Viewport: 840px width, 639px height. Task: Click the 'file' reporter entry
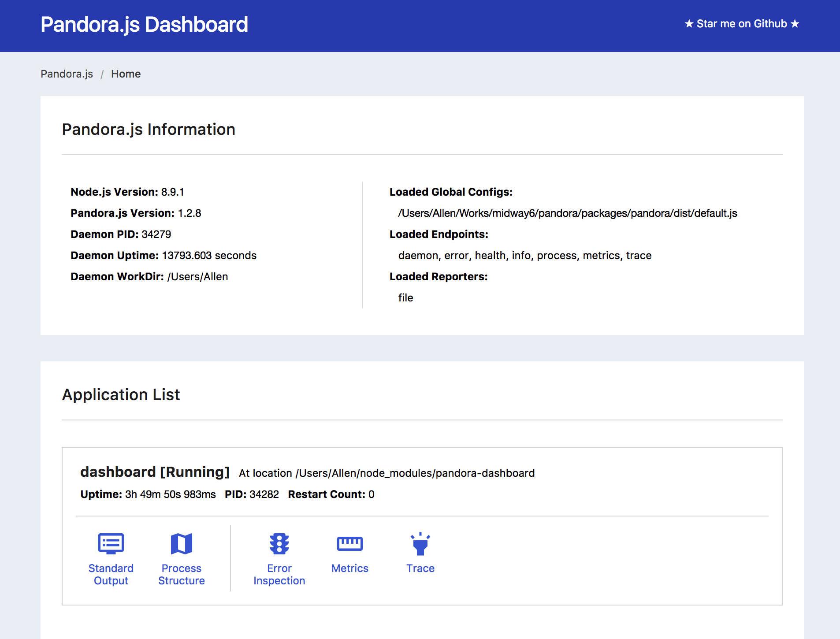406,298
